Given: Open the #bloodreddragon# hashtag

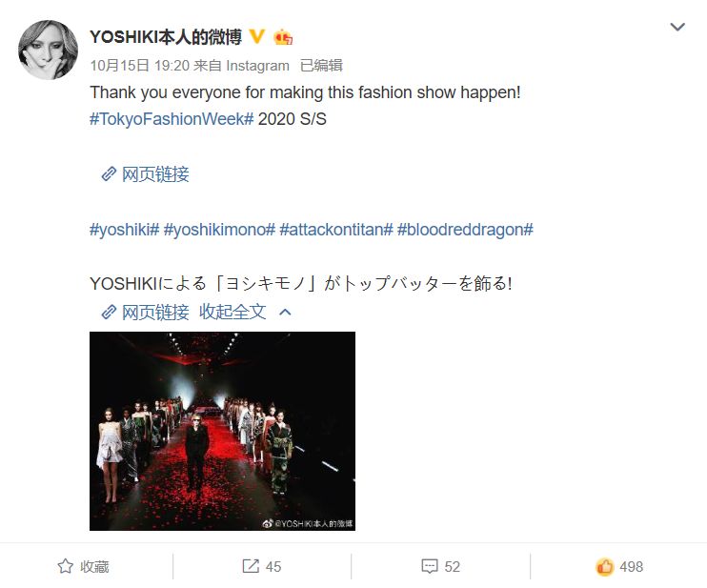Looking at the screenshot, I should click(x=465, y=230).
